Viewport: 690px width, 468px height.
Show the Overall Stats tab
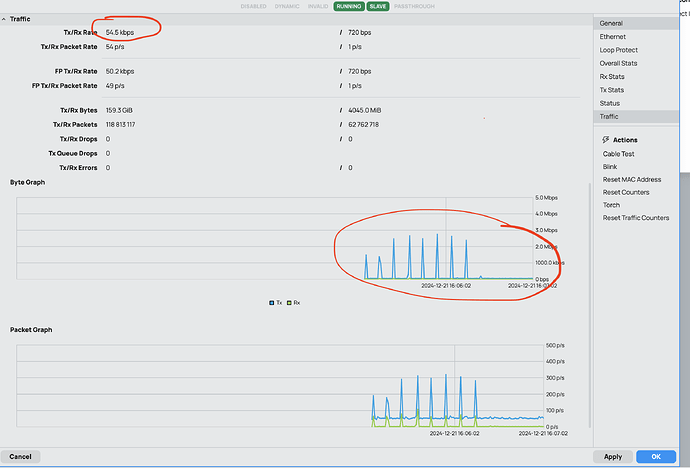pyautogui.click(x=618, y=63)
